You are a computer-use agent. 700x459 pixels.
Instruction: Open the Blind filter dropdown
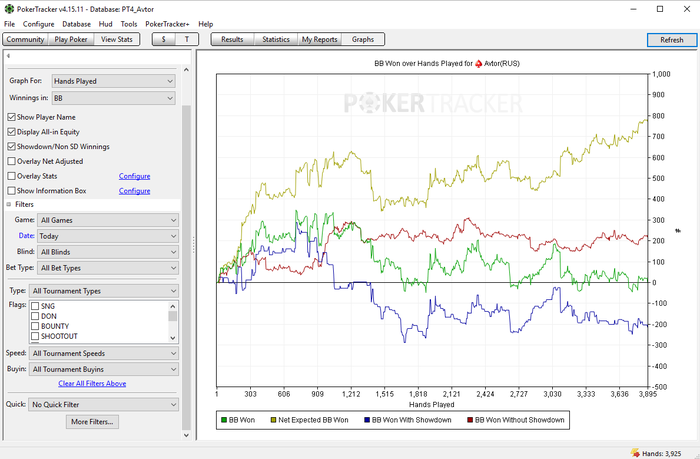(x=108, y=252)
